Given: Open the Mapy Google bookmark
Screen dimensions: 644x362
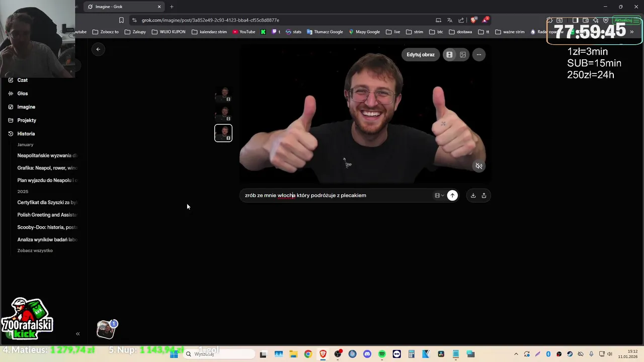Looking at the screenshot, I should (x=364, y=32).
